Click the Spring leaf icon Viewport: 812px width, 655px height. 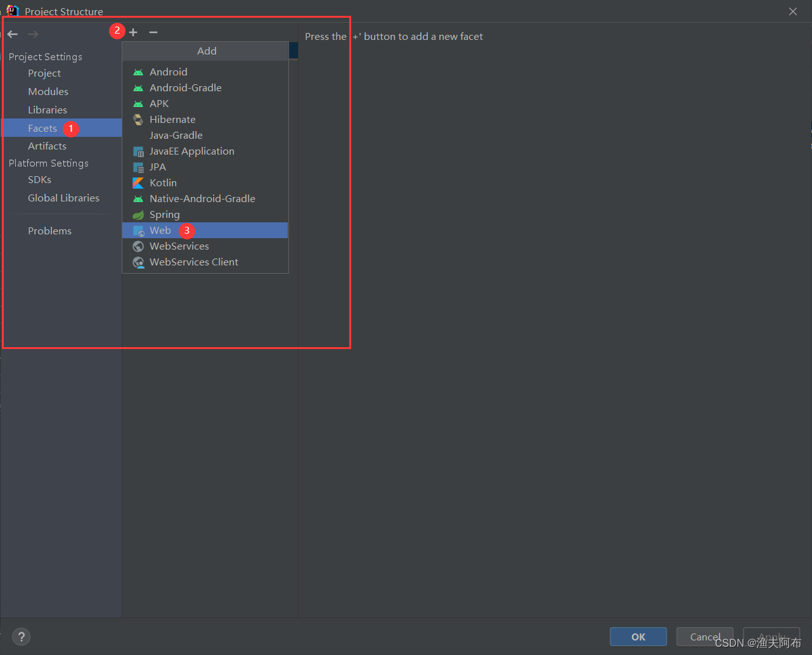click(138, 214)
